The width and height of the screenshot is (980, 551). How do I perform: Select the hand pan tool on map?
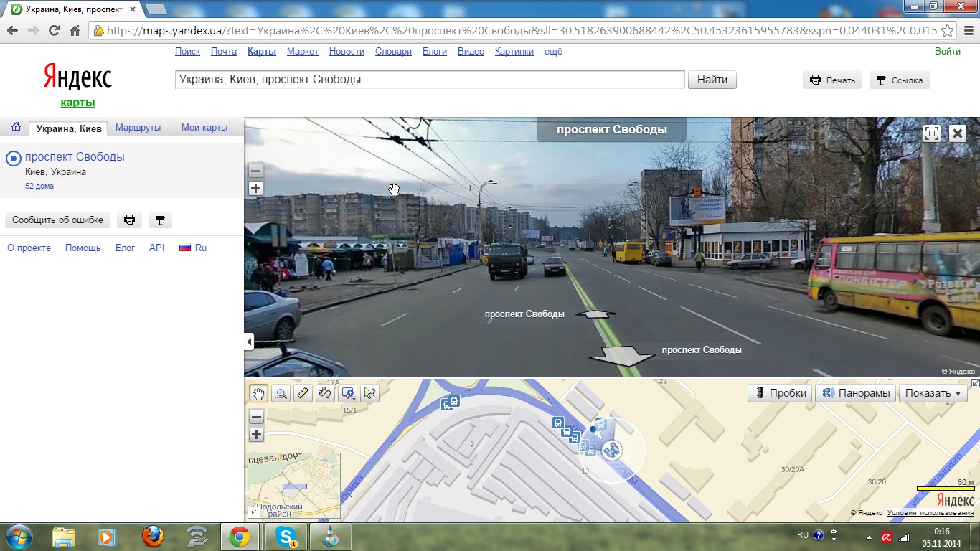coord(258,392)
